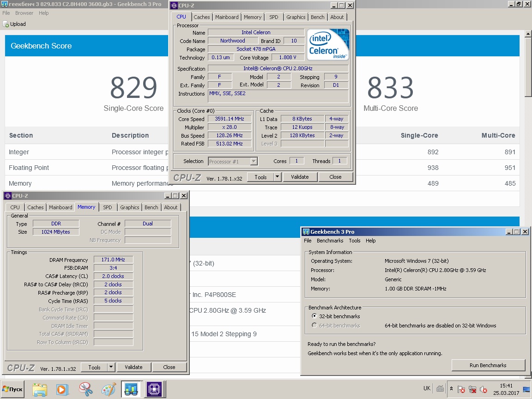
Task: Open the Snipping Tool taskbar icon
Action: coord(85,389)
